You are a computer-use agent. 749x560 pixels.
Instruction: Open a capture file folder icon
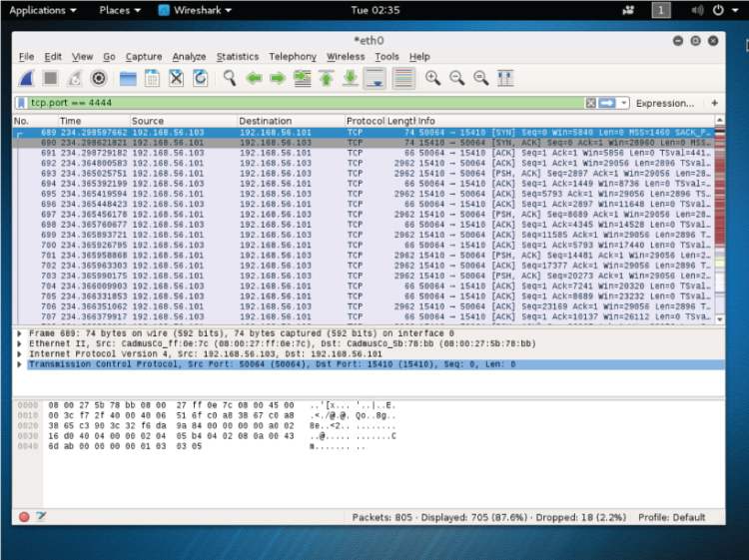128,78
